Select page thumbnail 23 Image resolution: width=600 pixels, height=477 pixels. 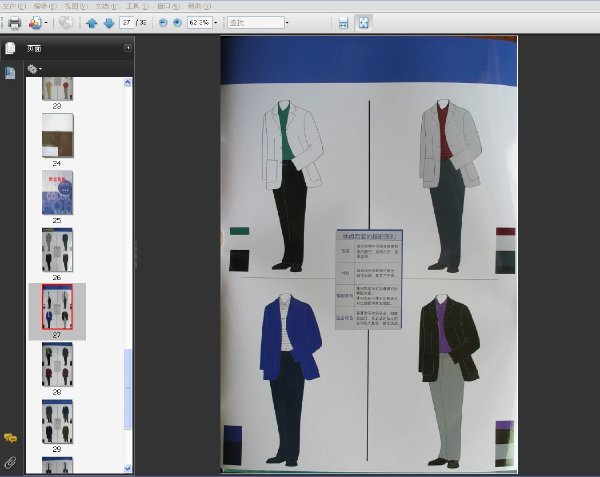[x=57, y=90]
